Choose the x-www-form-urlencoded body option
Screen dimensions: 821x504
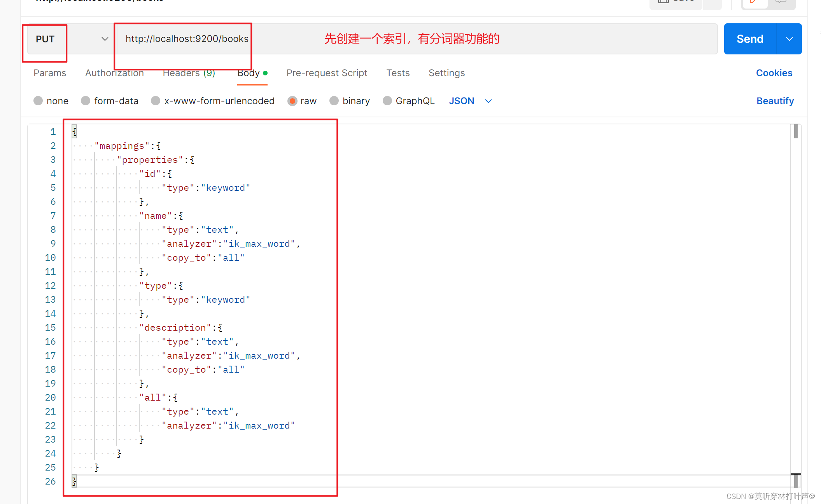(156, 101)
